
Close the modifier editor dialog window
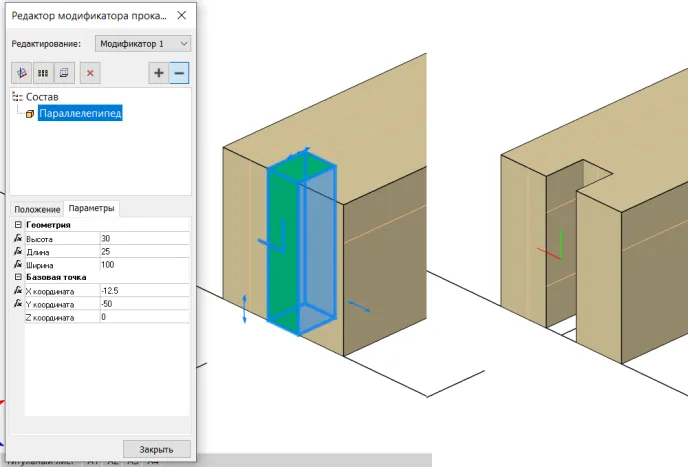[x=180, y=15]
